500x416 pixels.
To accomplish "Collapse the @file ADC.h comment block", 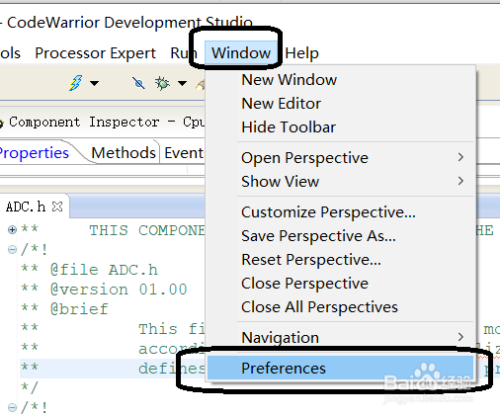I will [12, 249].
